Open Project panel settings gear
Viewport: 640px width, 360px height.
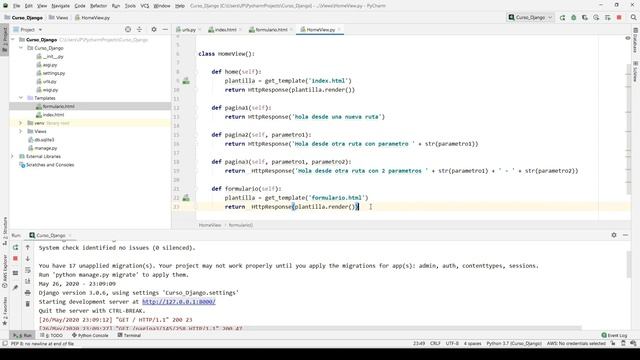coord(154,29)
